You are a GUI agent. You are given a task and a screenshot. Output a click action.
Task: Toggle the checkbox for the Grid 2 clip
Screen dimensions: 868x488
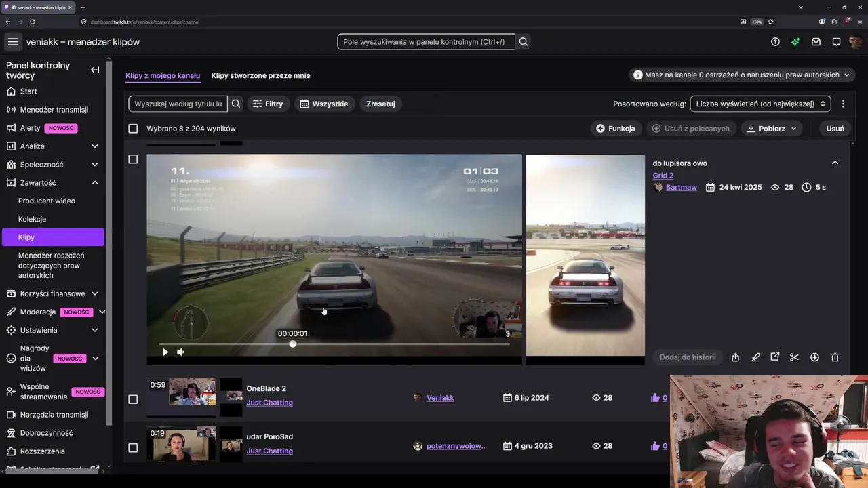pos(133,159)
